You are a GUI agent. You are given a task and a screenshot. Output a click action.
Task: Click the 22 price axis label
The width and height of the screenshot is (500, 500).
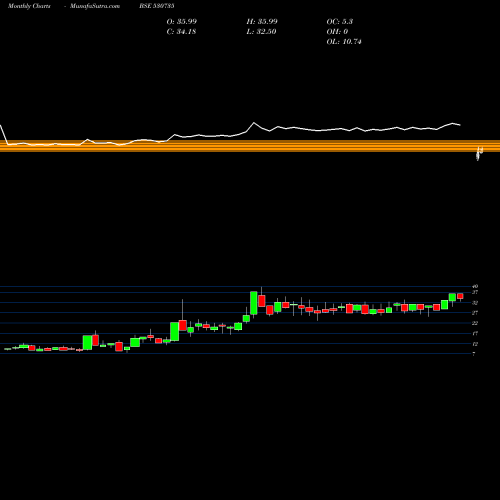pyautogui.click(x=475, y=323)
